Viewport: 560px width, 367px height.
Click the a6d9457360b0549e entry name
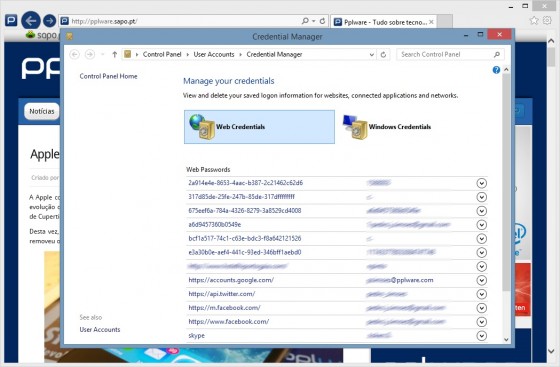pos(215,225)
